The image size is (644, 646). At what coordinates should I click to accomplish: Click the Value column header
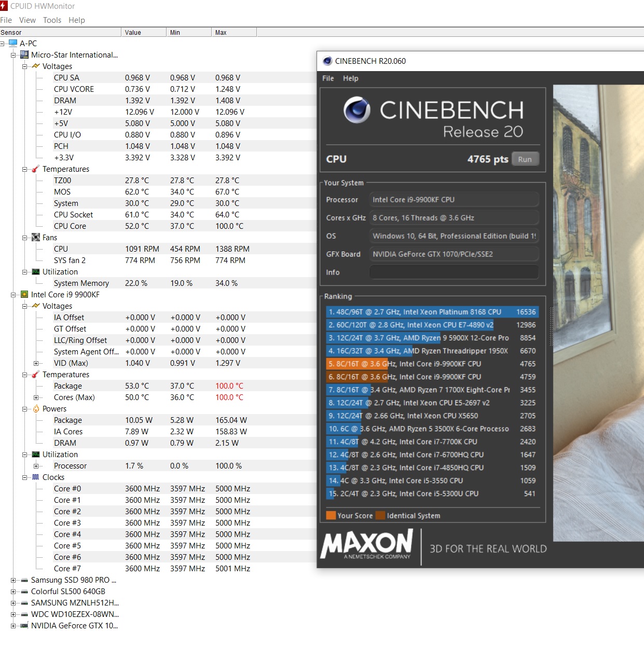pos(144,32)
